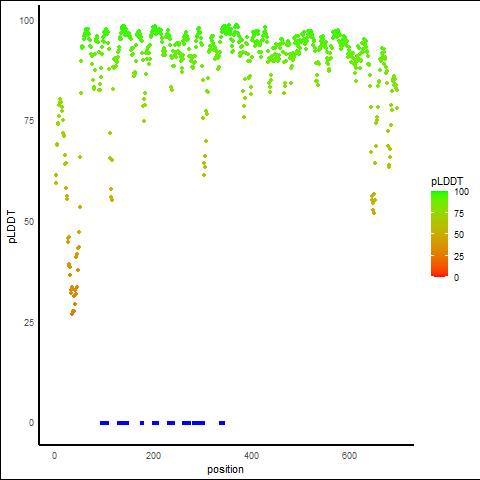This screenshot has height=480, width=480.
Task: Click the legend label 25
Action: click(459, 256)
